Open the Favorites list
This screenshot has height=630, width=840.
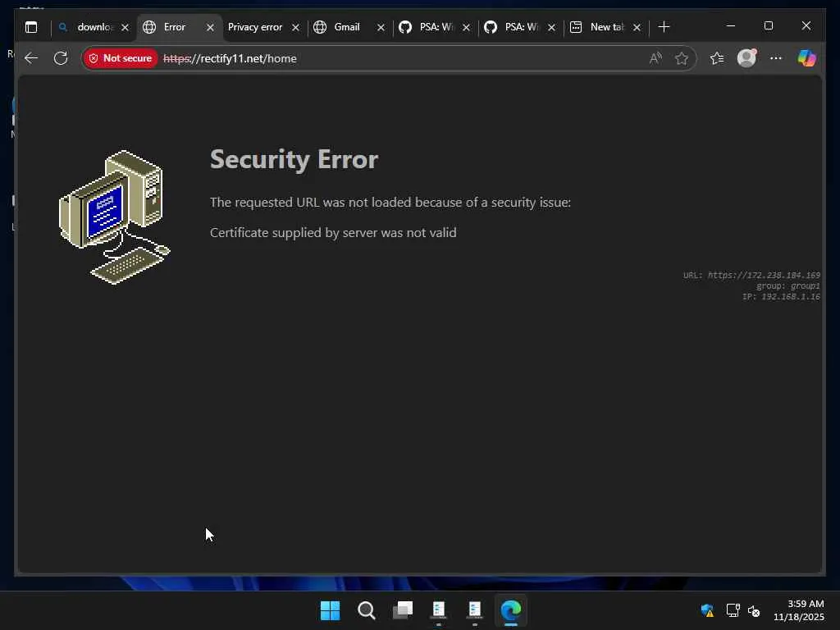pyautogui.click(x=717, y=58)
